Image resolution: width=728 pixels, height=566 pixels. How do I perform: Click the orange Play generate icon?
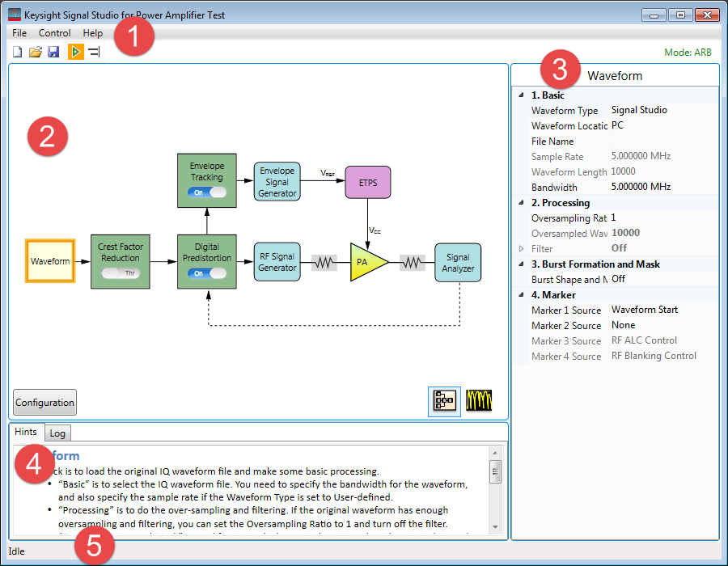(x=76, y=52)
